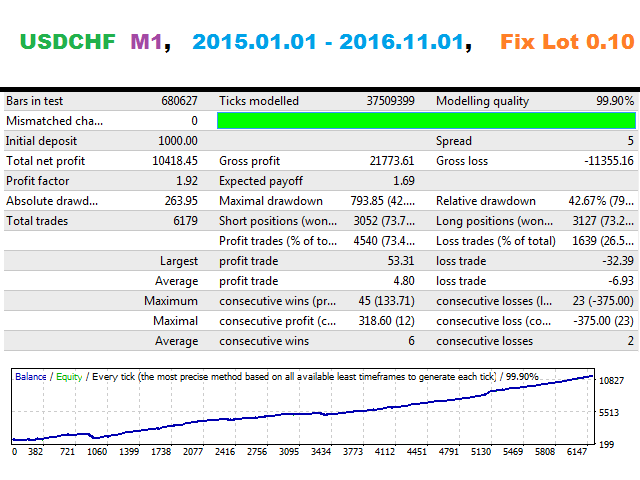Click the Modelling quality value 99.90%
This screenshot has width=640, height=480.
(615, 101)
